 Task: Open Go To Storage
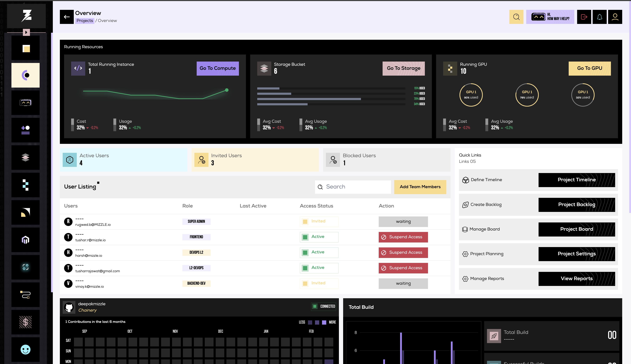click(404, 68)
